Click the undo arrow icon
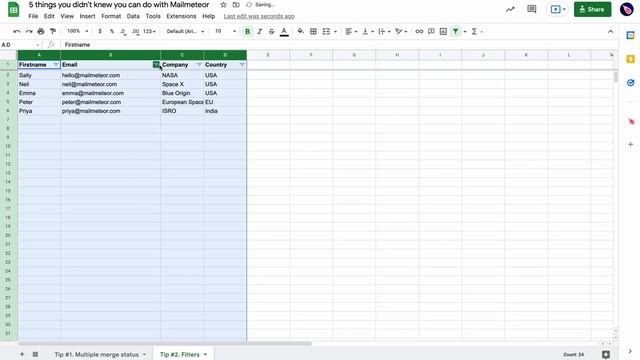Image resolution: width=640 pixels, height=360 pixels. 17,31
